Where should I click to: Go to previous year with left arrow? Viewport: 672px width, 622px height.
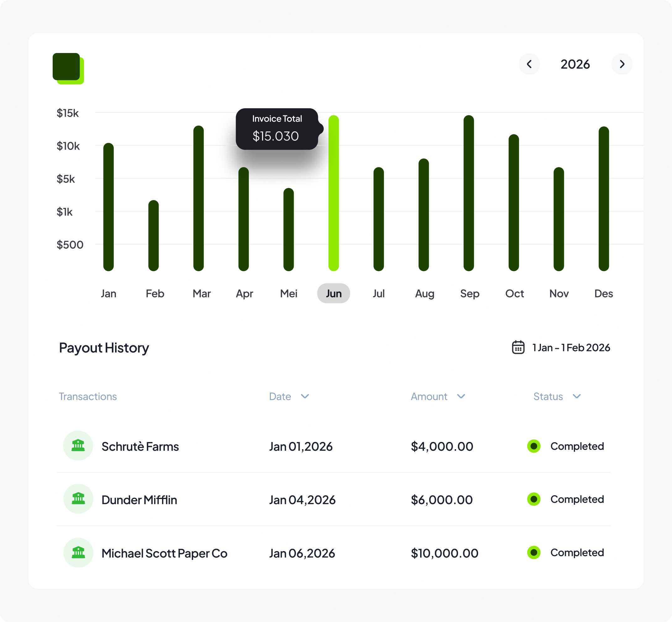529,64
